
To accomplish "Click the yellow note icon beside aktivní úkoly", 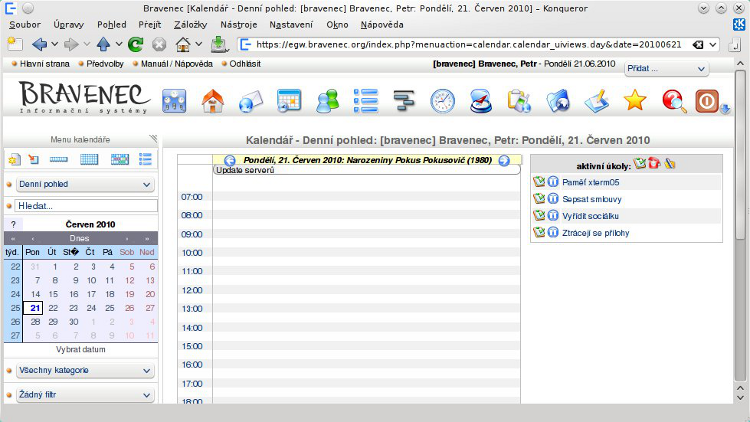I will [x=670, y=164].
